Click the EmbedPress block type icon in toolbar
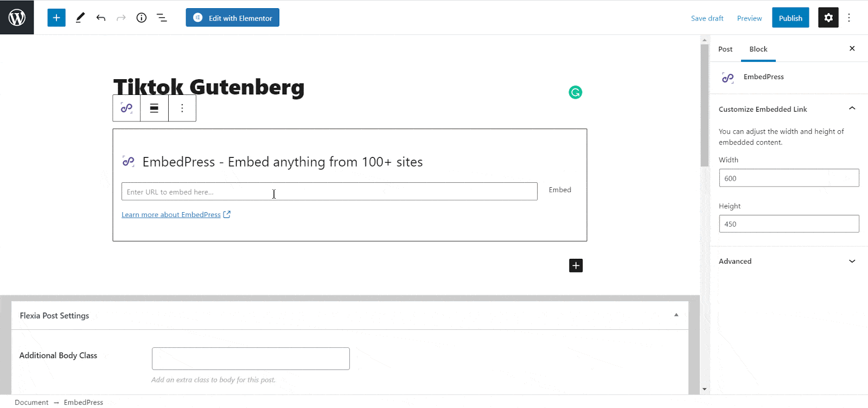 (126, 108)
